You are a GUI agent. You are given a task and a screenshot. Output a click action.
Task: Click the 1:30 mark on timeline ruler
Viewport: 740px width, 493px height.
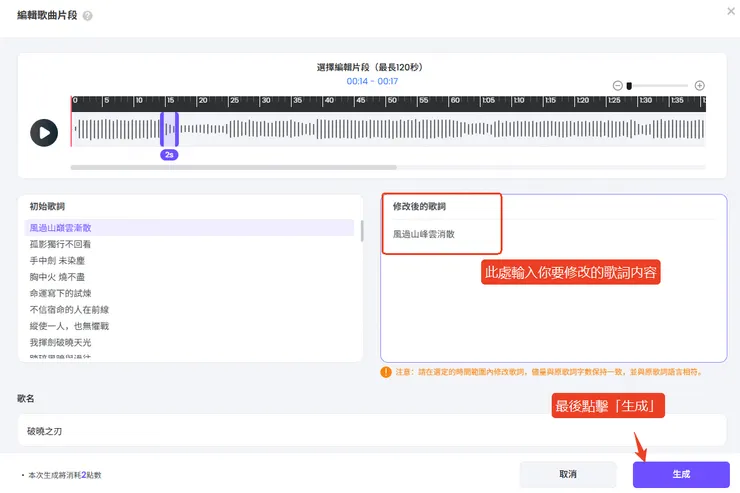point(646,100)
